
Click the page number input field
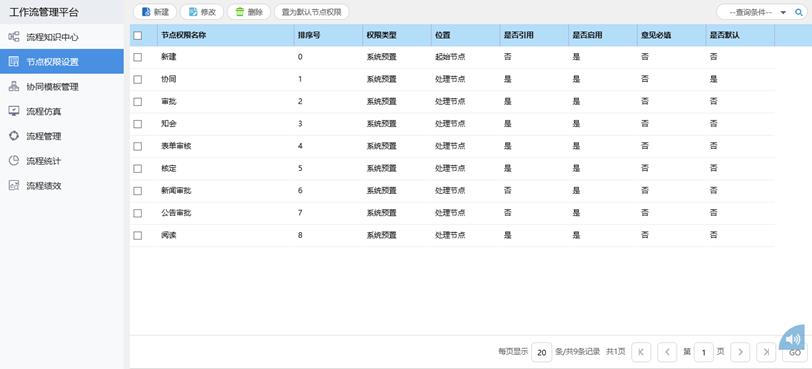tap(703, 352)
